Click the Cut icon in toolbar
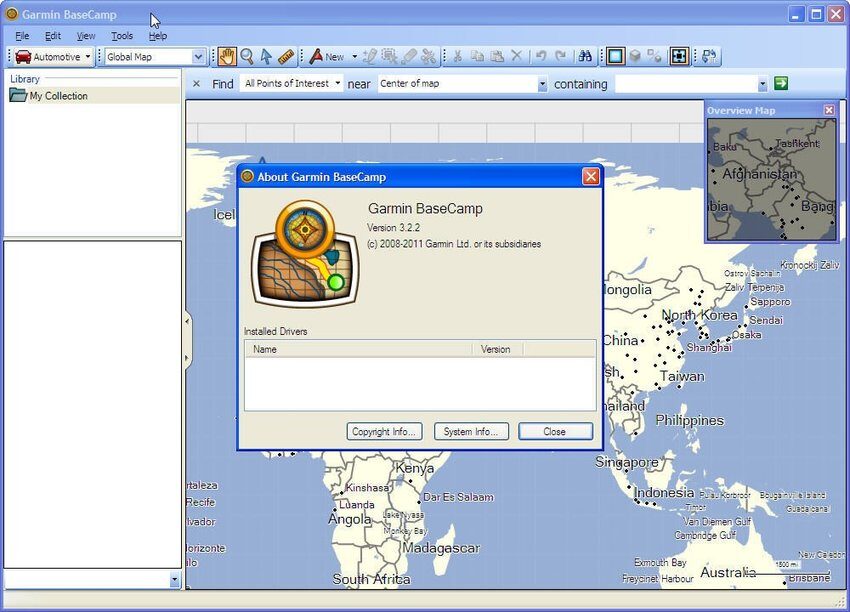 458,56
